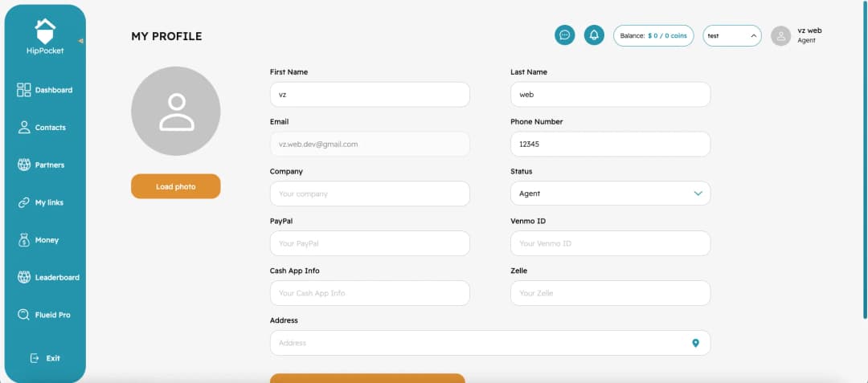Click the Balance $0 / 0 coins pill
This screenshot has height=383, width=868.
653,35
